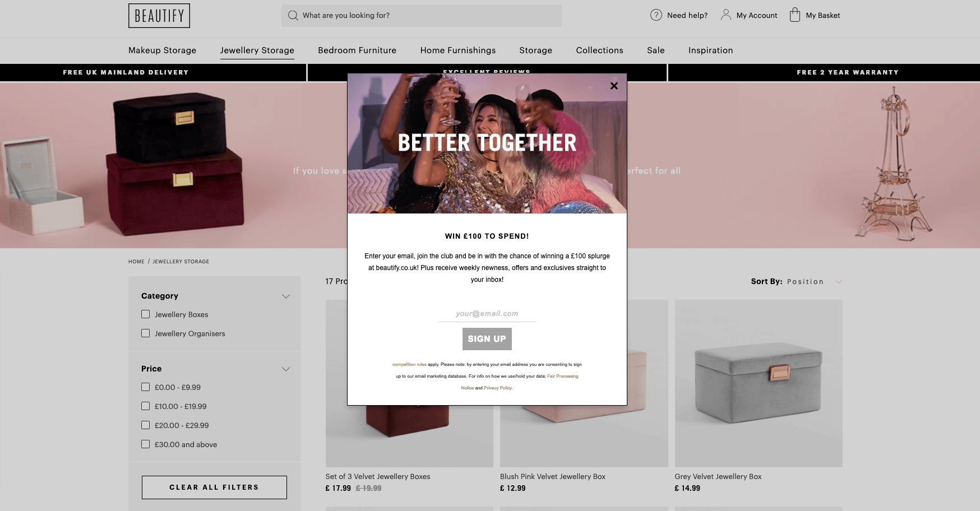The height and width of the screenshot is (511, 980).
Task: Click the search magnifier icon
Action: (x=293, y=16)
